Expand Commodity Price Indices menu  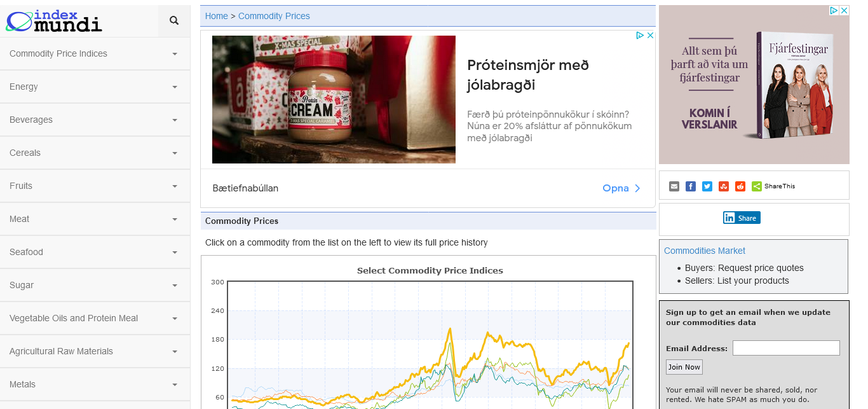pyautogui.click(x=95, y=54)
